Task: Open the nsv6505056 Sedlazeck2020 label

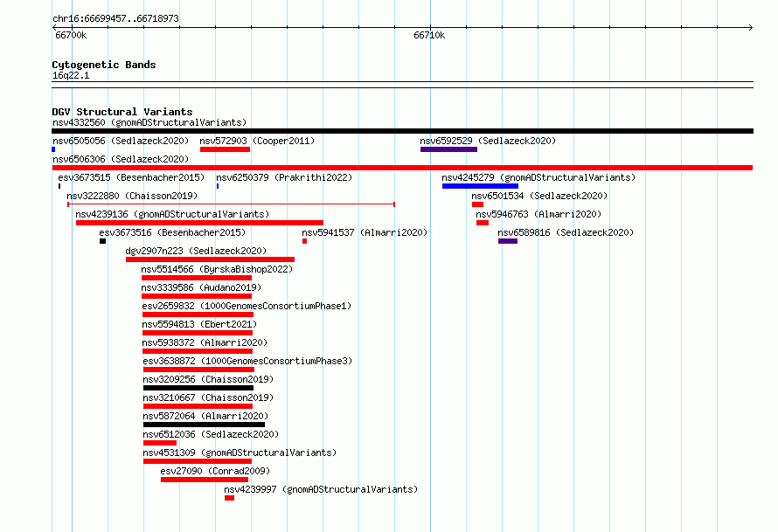Action: [121, 141]
